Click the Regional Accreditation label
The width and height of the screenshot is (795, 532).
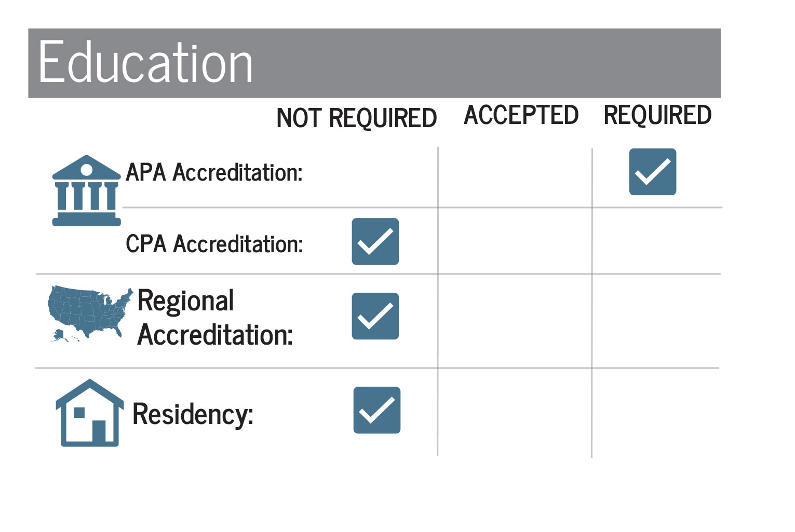[x=214, y=318]
